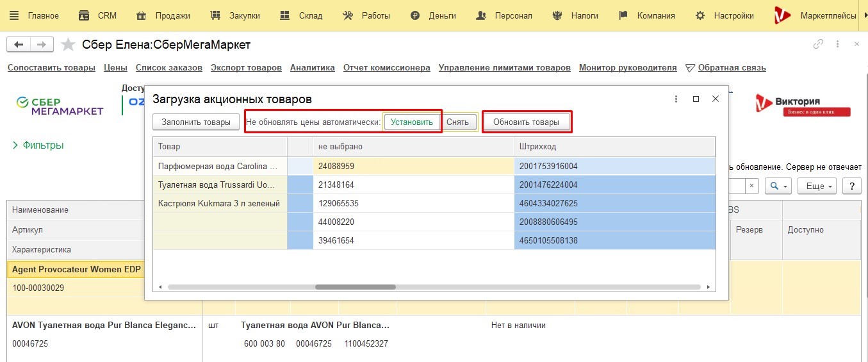868x362 pixels.
Task: Copy link with the chain icon
Action: pyautogui.click(x=818, y=44)
